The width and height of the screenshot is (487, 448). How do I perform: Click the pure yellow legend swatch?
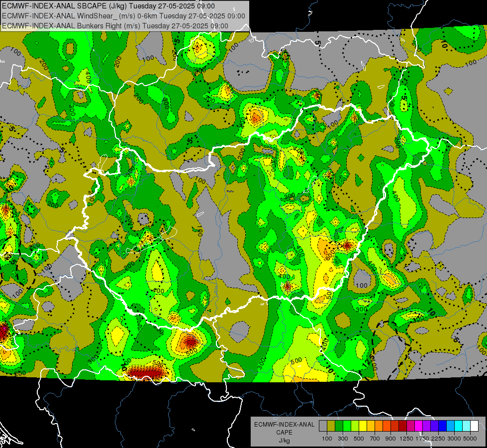(363, 426)
